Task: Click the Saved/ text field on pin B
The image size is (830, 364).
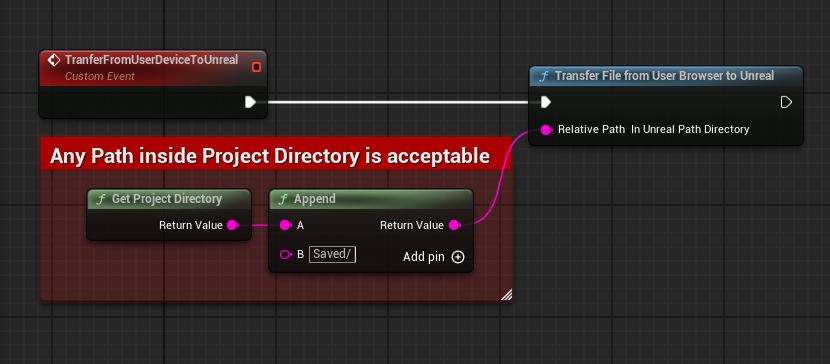Action: [332, 254]
